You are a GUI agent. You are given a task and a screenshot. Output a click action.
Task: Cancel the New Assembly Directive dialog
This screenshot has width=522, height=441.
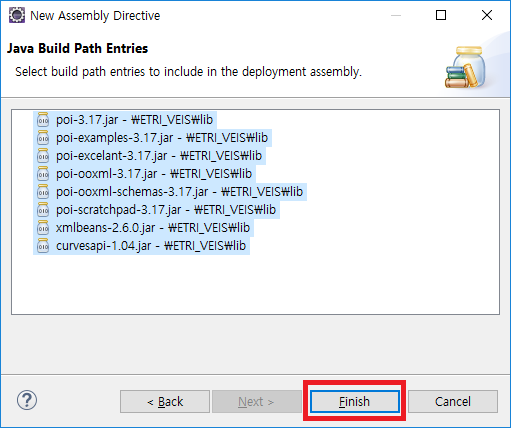[x=453, y=401]
